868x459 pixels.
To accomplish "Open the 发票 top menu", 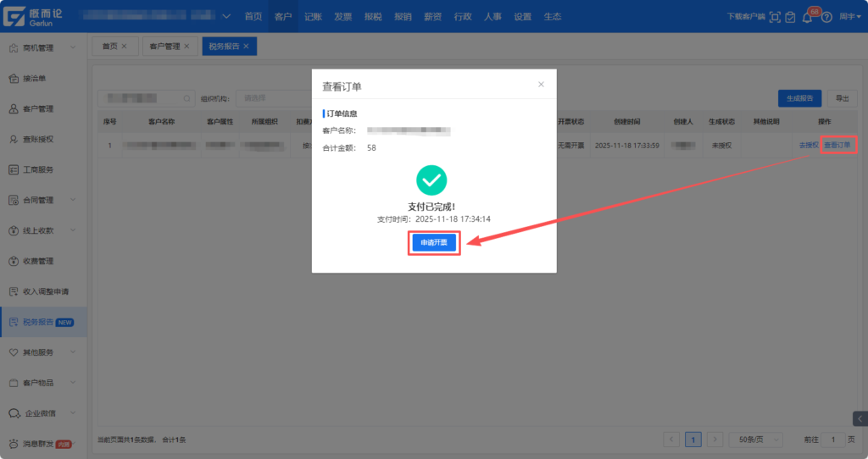I will (x=342, y=17).
